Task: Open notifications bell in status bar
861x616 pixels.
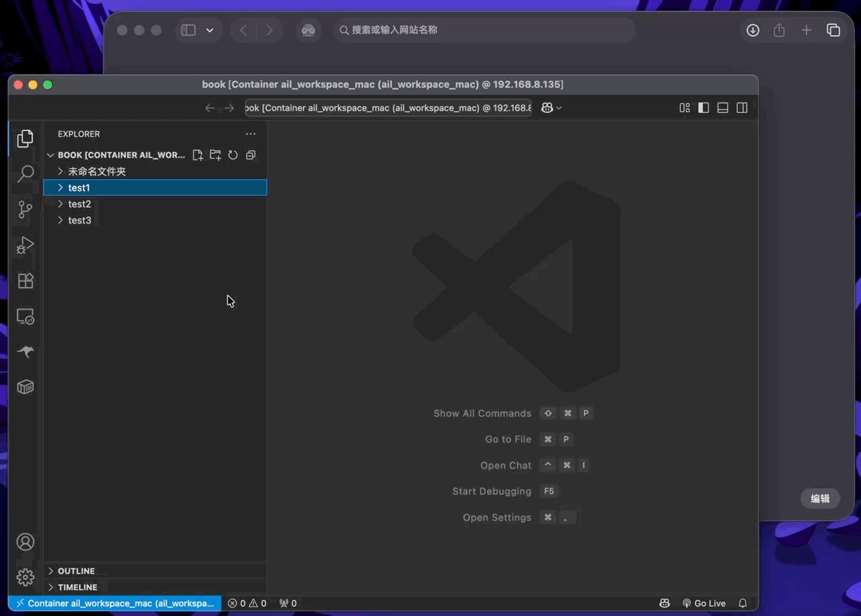Action: 743,603
